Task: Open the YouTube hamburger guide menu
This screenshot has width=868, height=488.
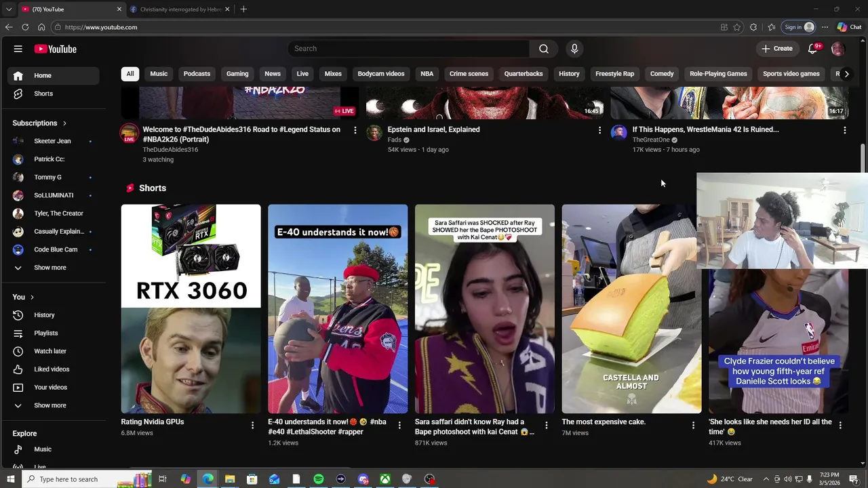Action: 18,49
